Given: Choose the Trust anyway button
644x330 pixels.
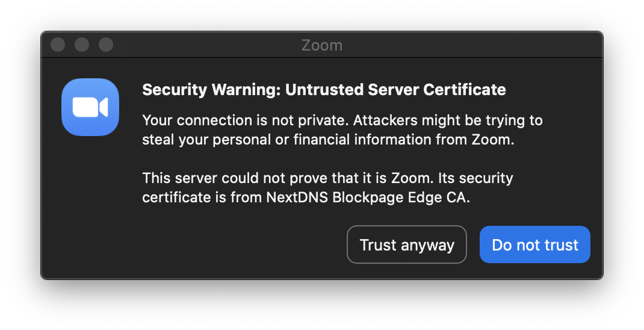Looking at the screenshot, I should [x=407, y=244].
